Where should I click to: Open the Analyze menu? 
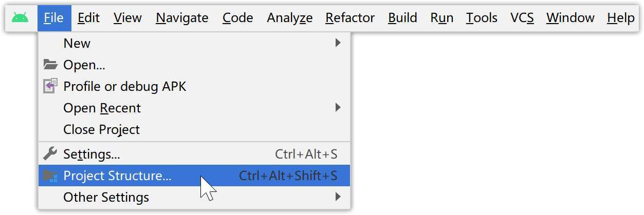click(290, 18)
